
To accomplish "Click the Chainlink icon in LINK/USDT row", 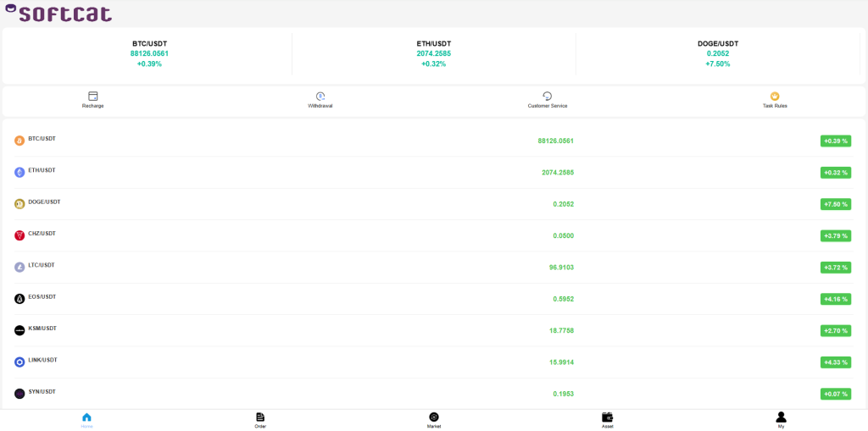I will point(19,362).
